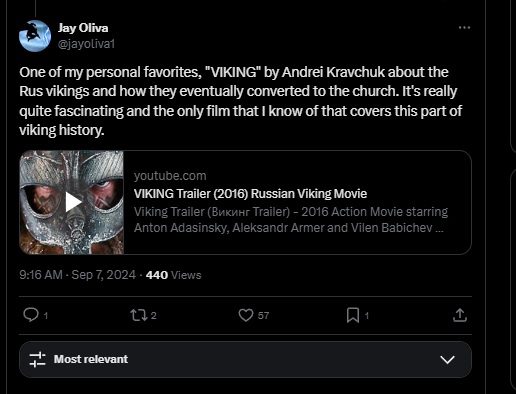Open the share upload icon
The width and height of the screenshot is (516, 394).
[x=460, y=315]
